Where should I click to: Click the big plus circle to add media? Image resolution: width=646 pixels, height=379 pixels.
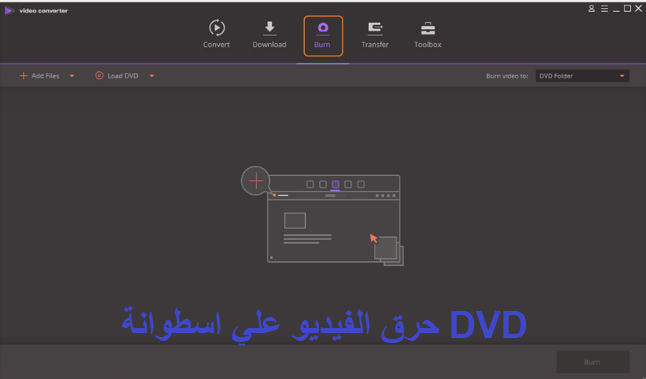[x=256, y=180]
